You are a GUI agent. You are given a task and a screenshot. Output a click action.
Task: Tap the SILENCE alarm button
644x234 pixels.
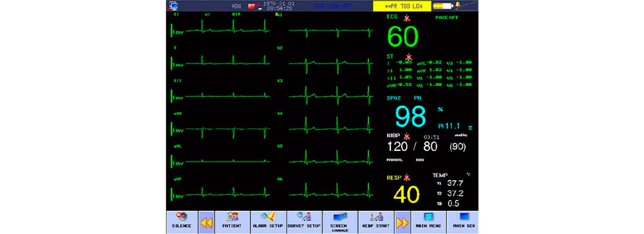click(182, 222)
